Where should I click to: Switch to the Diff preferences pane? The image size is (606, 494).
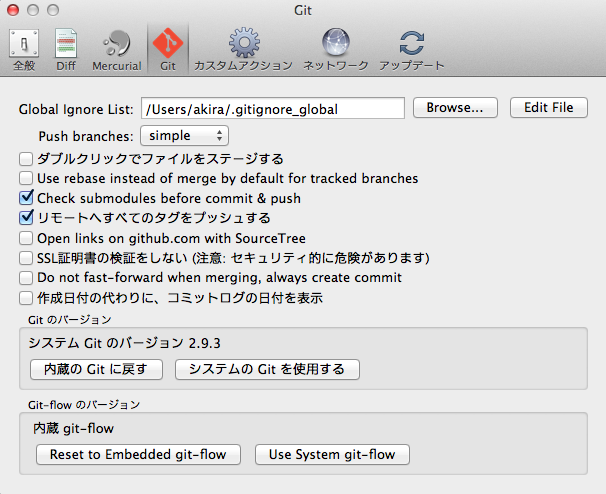tap(66, 49)
